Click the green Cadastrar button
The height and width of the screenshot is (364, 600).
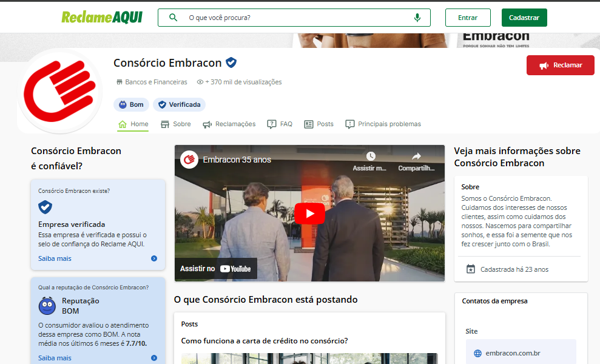tap(524, 18)
